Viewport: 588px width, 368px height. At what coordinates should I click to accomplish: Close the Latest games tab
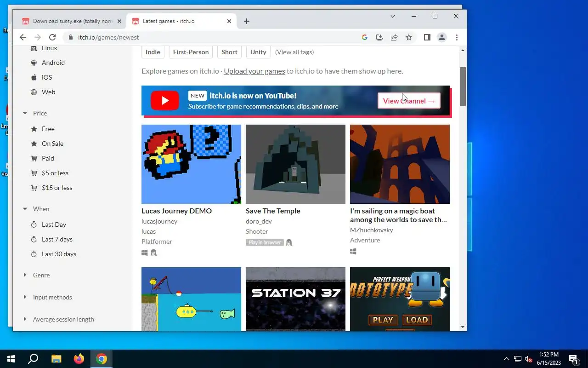(x=229, y=21)
